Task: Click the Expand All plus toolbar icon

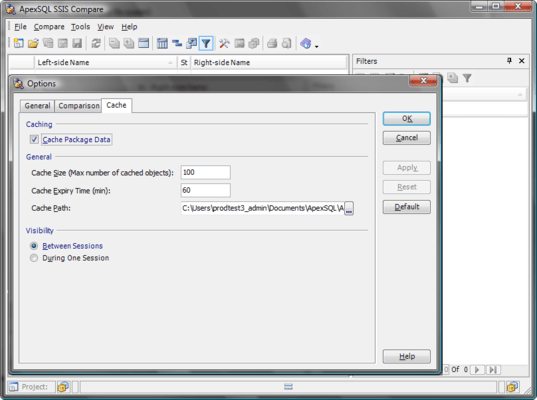Action: [x=129, y=43]
